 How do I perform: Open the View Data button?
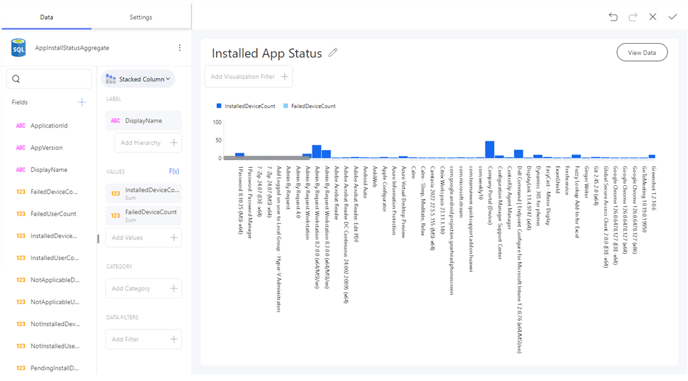click(x=642, y=52)
